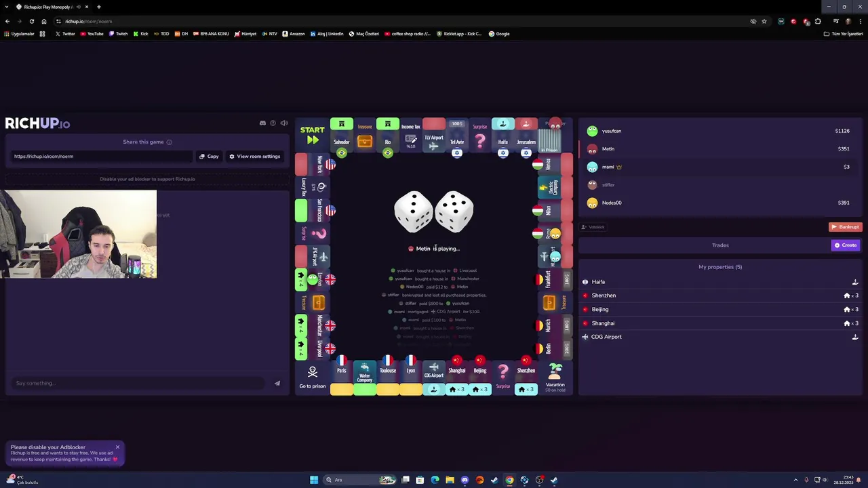Select the Jerusalem property tile
Screen dimensions: 868x488
(x=526, y=135)
